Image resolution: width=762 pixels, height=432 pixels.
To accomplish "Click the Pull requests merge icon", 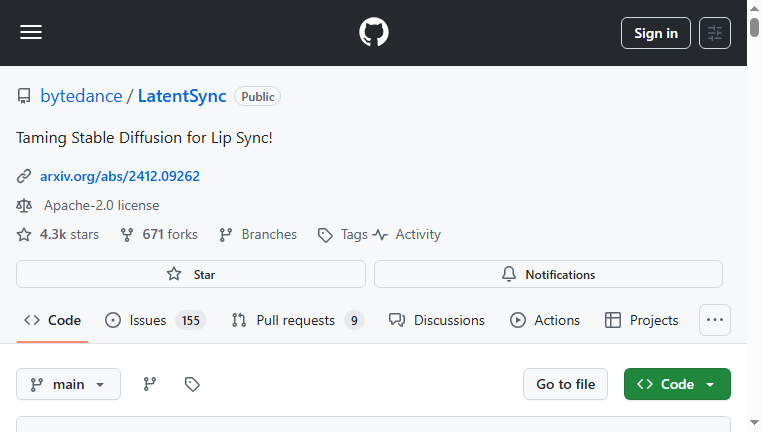I will point(239,320).
